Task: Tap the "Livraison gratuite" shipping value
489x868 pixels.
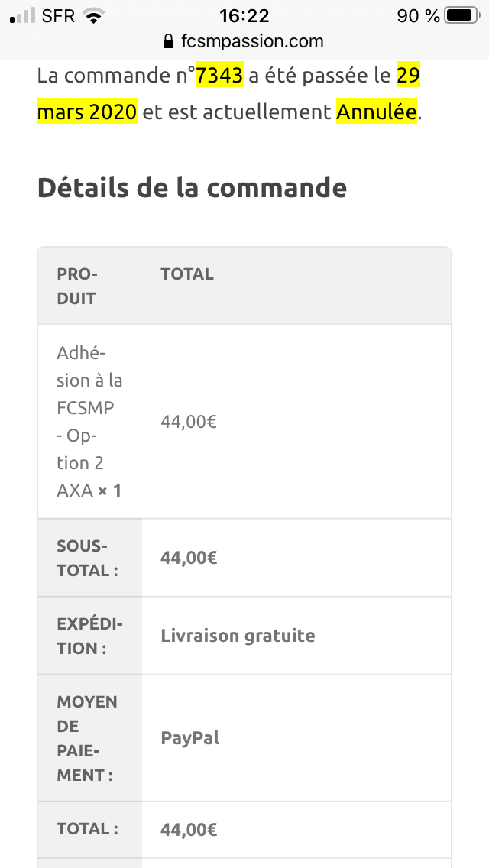Action: click(238, 636)
